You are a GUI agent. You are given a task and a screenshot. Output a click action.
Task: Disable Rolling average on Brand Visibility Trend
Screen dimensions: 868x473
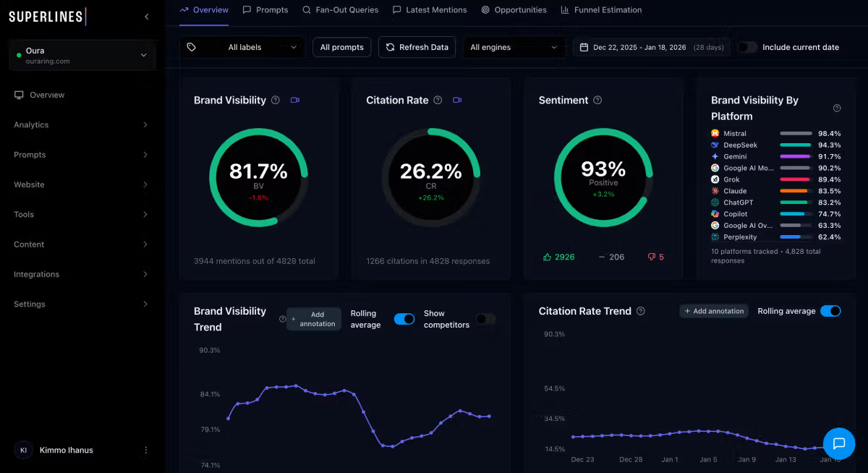pyautogui.click(x=404, y=318)
